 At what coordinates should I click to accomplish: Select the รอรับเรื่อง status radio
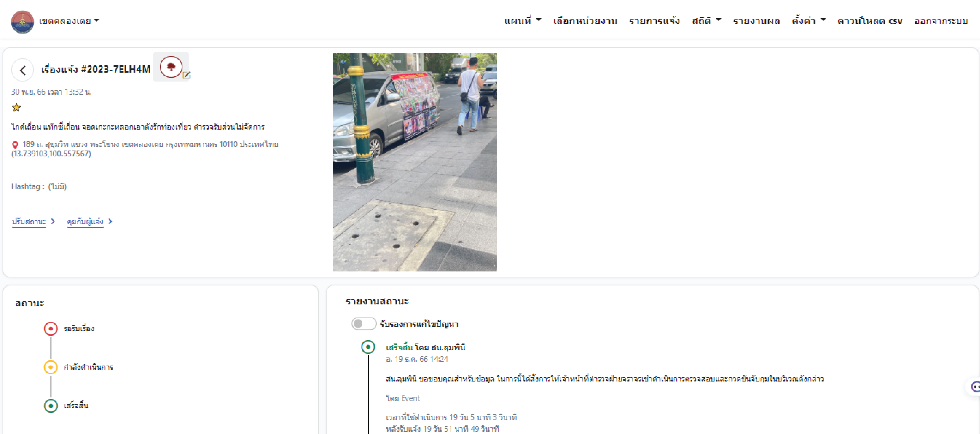[x=51, y=329]
